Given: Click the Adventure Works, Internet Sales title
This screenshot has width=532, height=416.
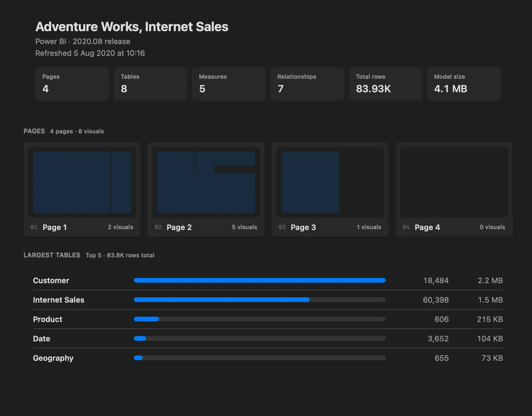Looking at the screenshot, I should point(132,27).
